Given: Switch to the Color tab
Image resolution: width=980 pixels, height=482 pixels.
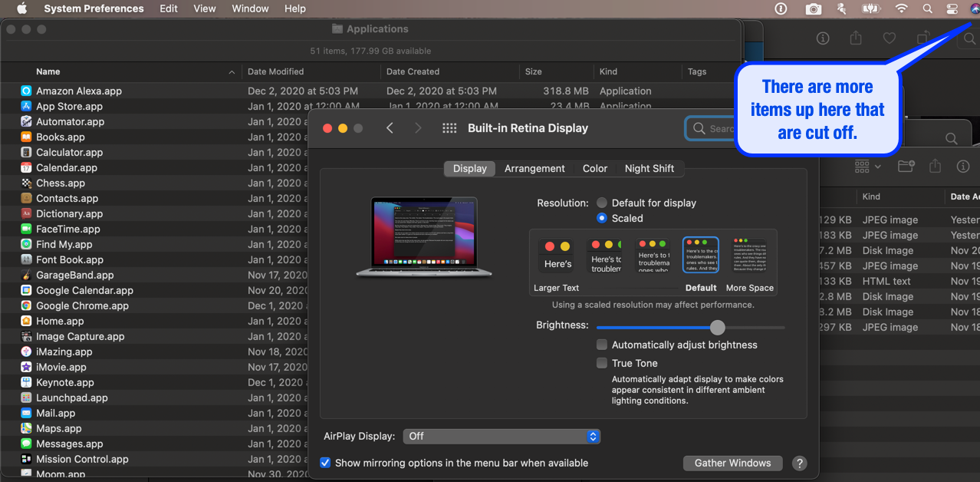Looking at the screenshot, I should (x=595, y=169).
